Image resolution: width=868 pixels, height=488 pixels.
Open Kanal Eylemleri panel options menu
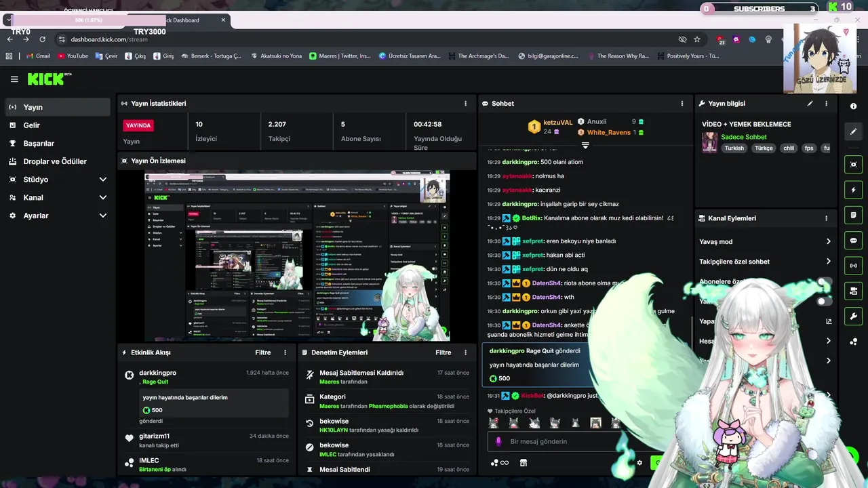click(826, 218)
